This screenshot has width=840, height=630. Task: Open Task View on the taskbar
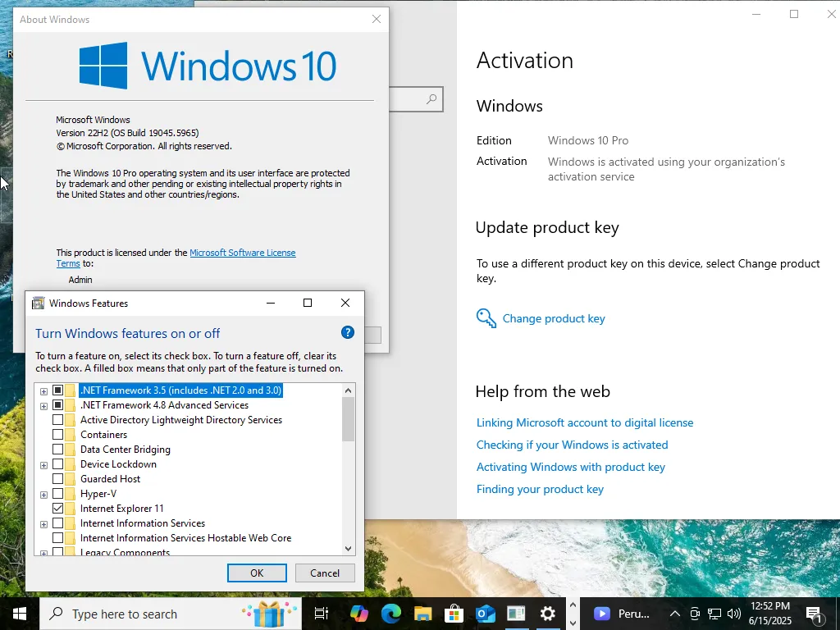pyautogui.click(x=322, y=614)
